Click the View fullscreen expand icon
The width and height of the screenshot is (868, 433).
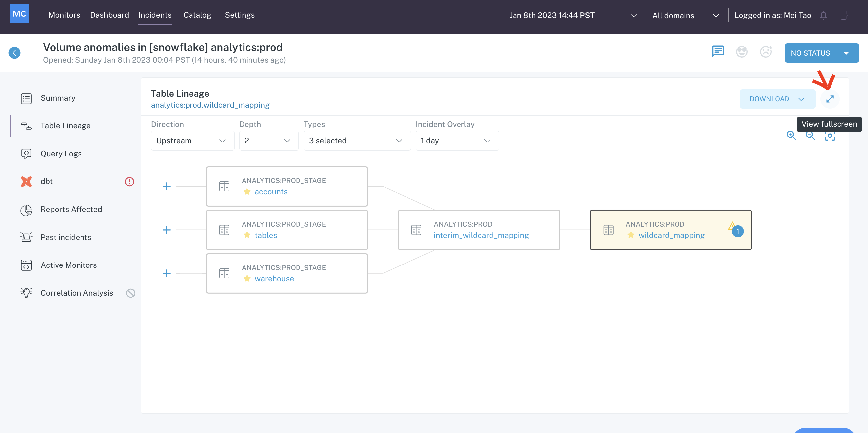pos(830,99)
